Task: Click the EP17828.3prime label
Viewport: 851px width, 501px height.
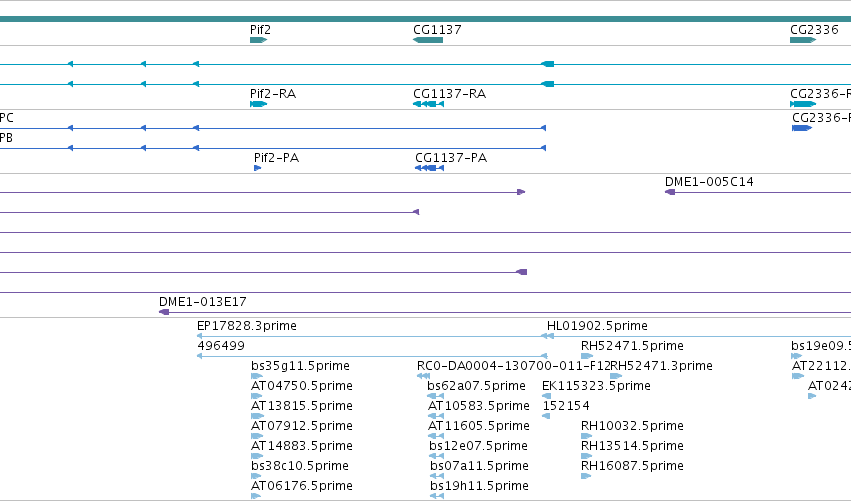Action: click(x=246, y=326)
